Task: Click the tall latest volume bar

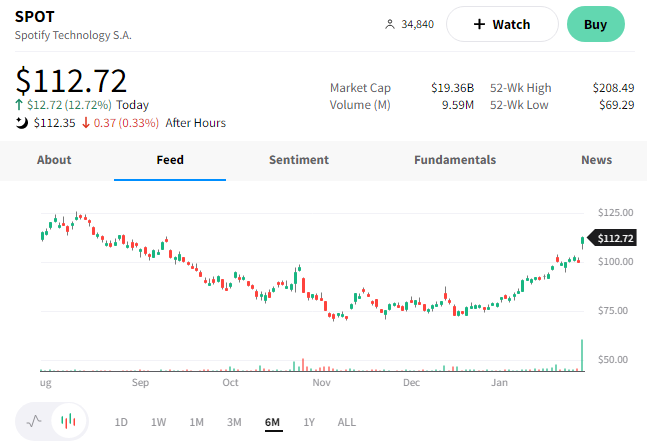Action: pos(582,356)
